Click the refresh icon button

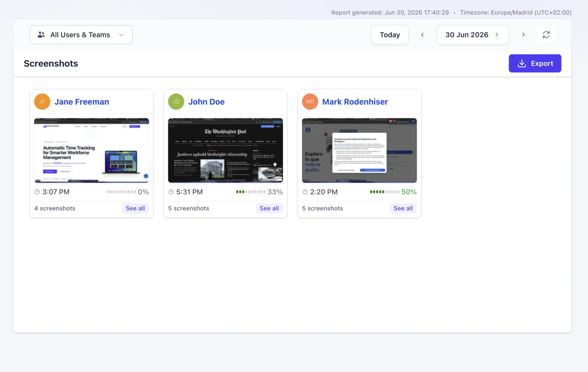546,35
